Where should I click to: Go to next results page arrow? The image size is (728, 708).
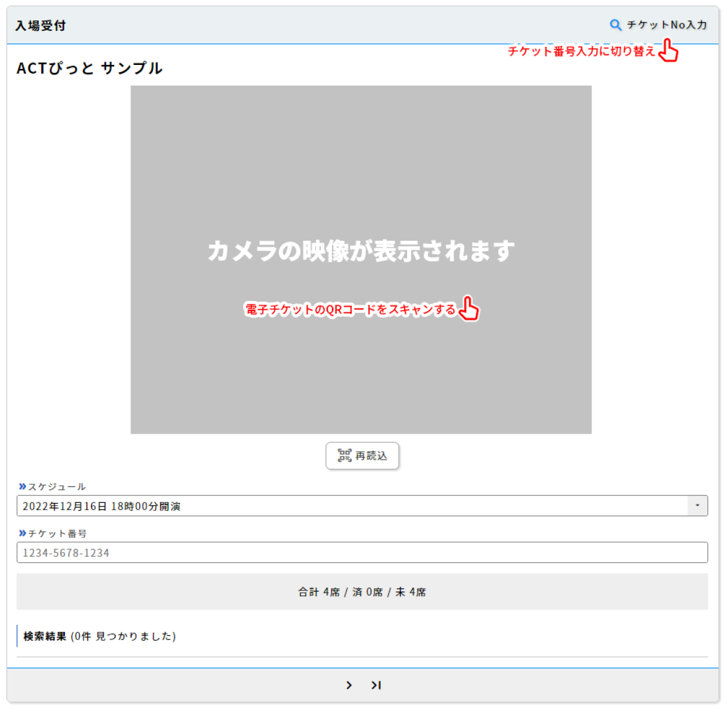click(x=349, y=685)
